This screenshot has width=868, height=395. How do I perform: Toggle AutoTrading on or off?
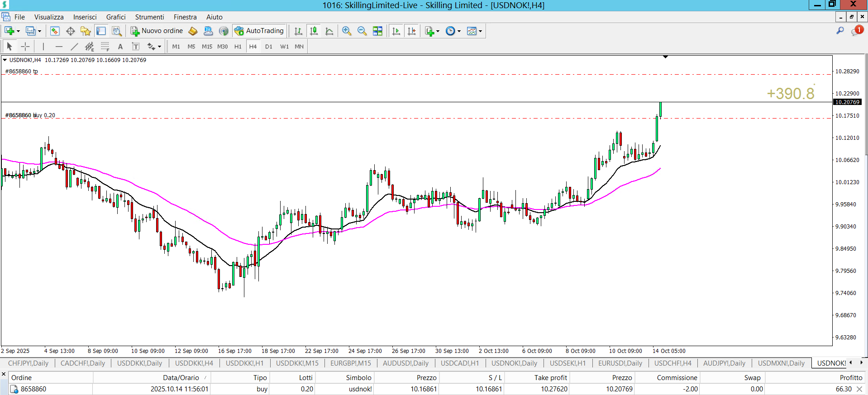[259, 31]
